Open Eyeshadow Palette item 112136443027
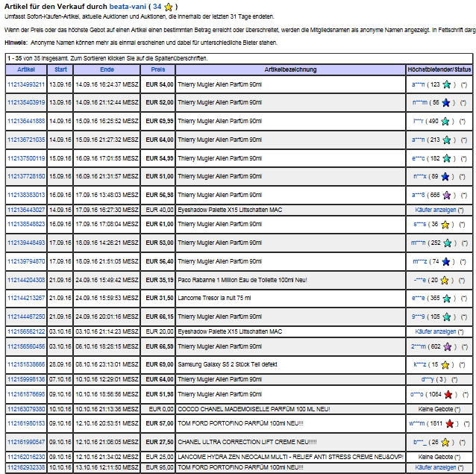The image size is (476, 474). click(26, 210)
